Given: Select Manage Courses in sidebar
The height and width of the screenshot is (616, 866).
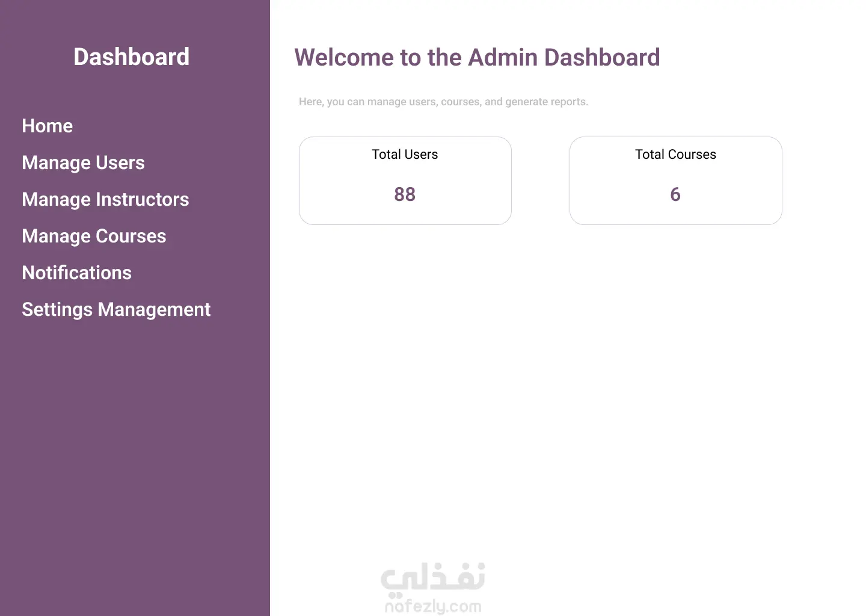Looking at the screenshot, I should tap(94, 236).
